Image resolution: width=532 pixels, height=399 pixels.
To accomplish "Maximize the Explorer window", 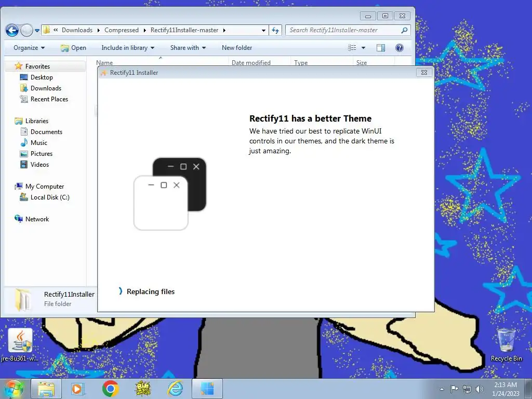I will point(385,16).
